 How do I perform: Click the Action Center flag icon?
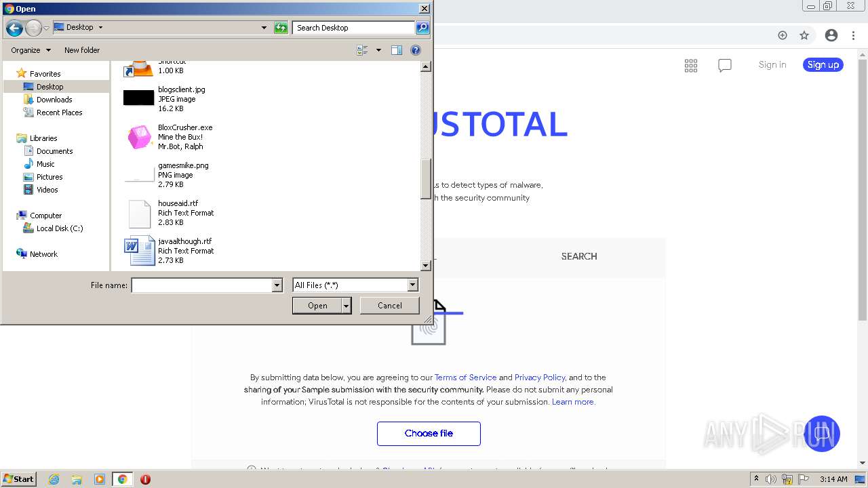(x=804, y=479)
